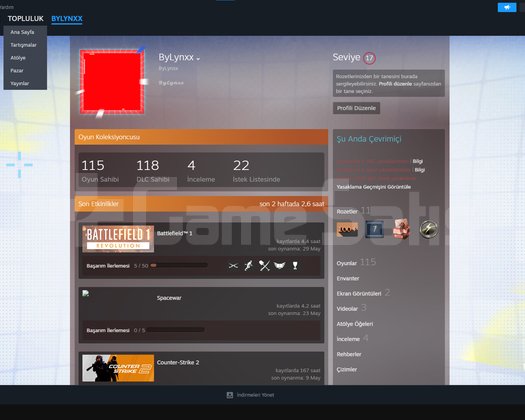525x420 pixels.
Task: Click the İndirmeleri Yönet downloads button
Action: click(250, 395)
